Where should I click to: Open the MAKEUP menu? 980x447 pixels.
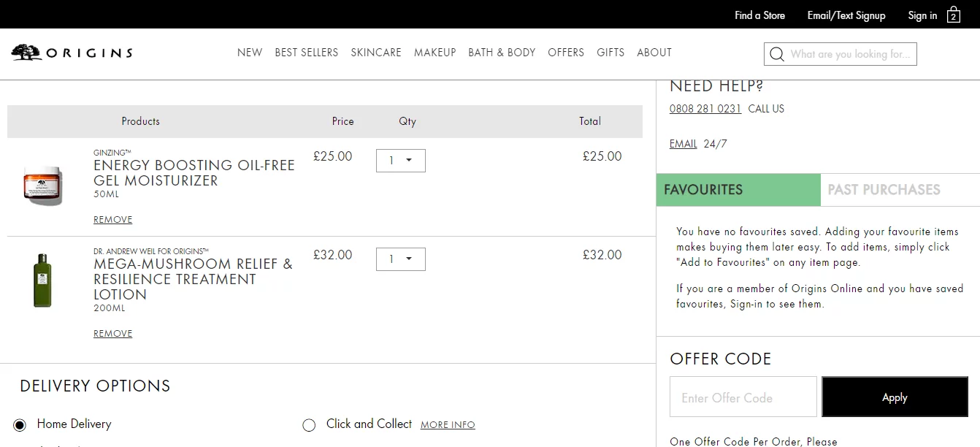435,53
